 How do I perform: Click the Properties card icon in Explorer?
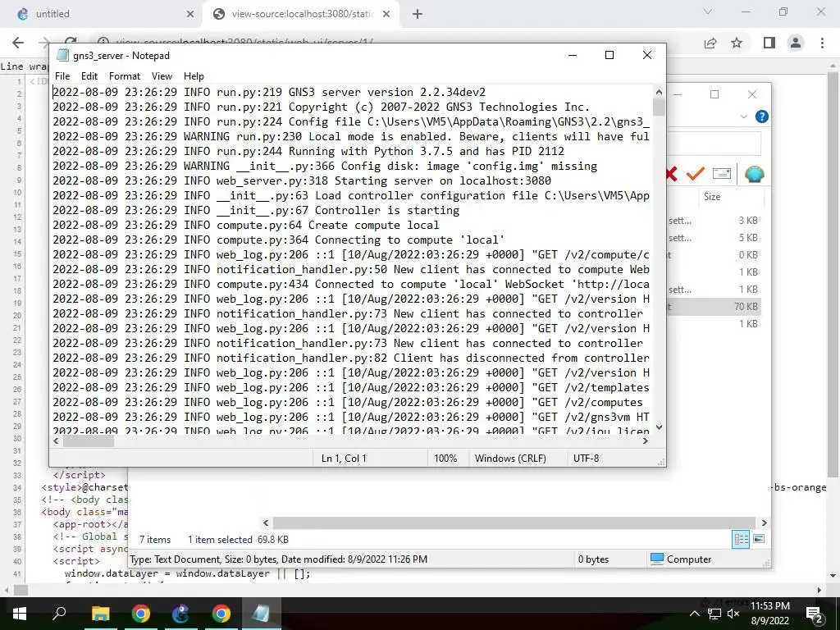[722, 174]
